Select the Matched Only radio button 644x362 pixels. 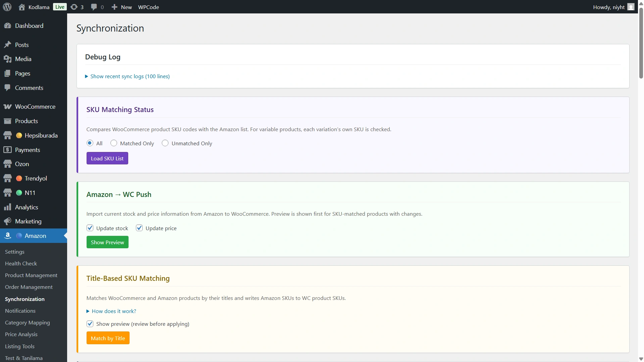114,143
